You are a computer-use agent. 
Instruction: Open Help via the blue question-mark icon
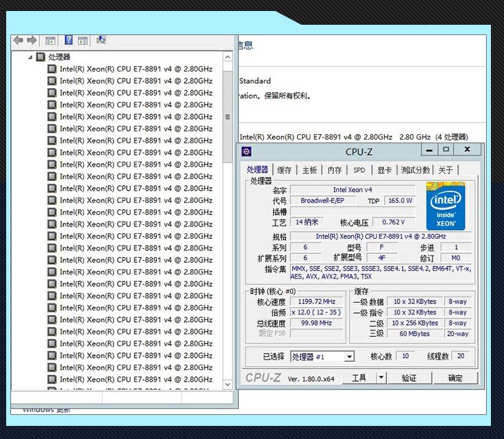[x=68, y=40]
